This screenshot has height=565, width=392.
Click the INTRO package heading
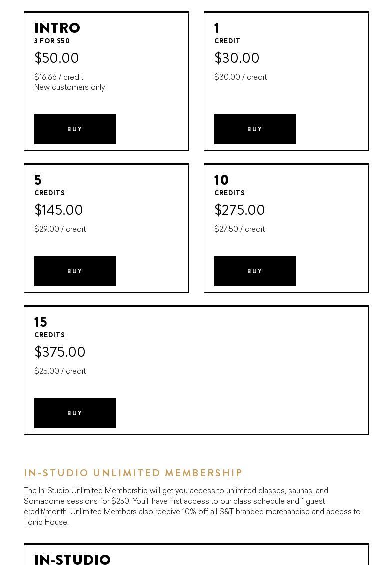(57, 28)
